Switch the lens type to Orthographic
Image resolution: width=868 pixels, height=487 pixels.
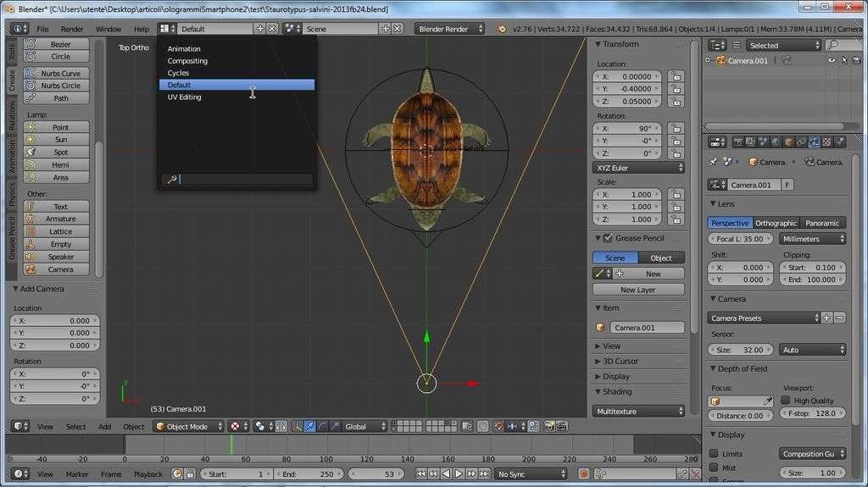coord(776,224)
